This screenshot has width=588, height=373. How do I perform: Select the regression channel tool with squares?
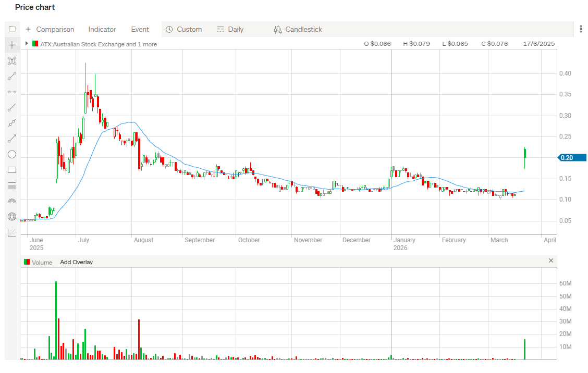pyautogui.click(x=12, y=123)
